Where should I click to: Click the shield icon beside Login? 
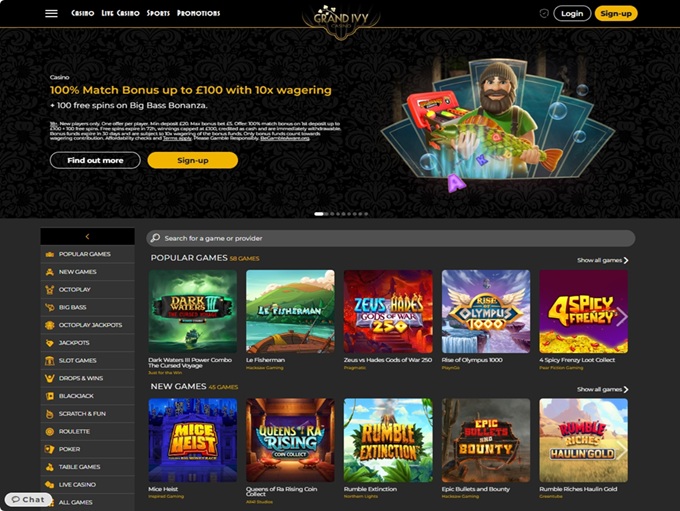544,13
